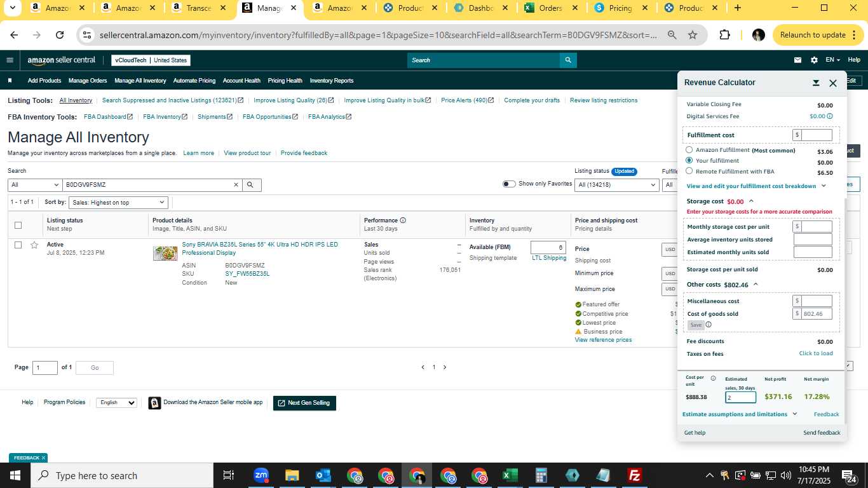This screenshot has width=868, height=488.
Task: Open the Calculator app in the taskbar
Action: pos(541,475)
